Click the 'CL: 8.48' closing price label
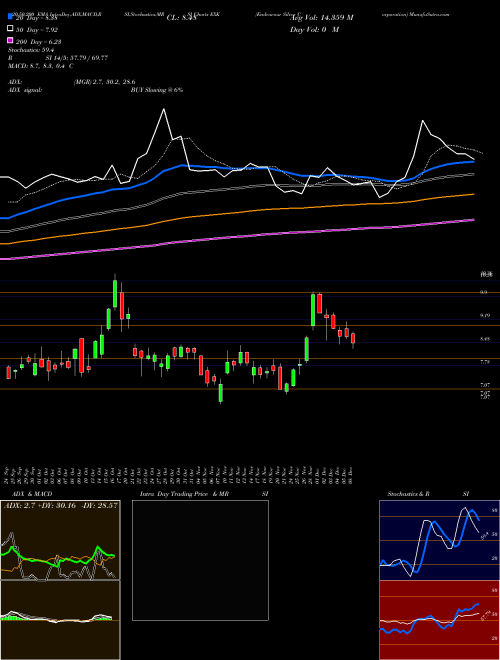The image size is (500, 660). point(182,18)
